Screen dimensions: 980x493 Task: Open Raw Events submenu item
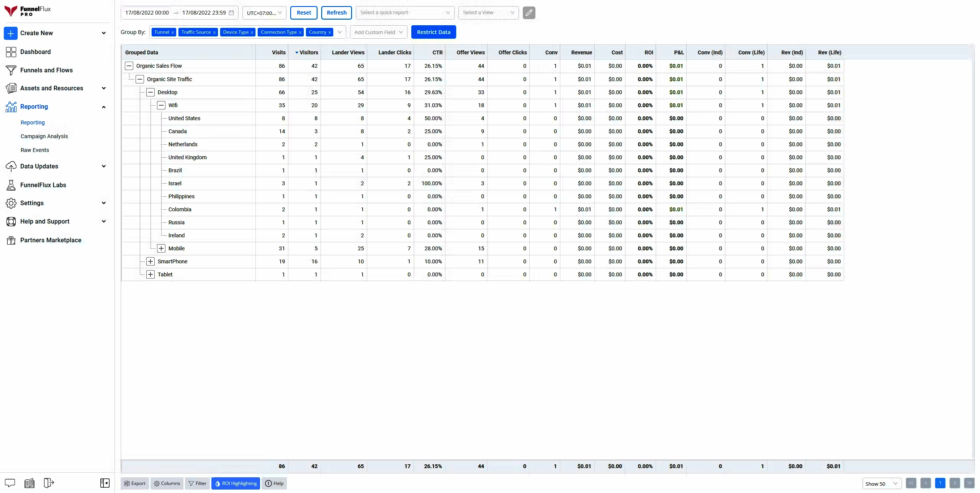click(x=35, y=150)
